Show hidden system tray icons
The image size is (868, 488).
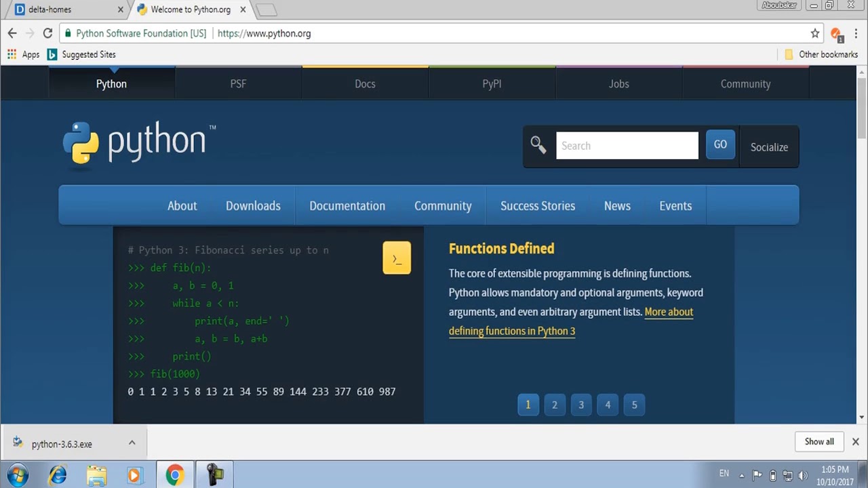tap(742, 476)
